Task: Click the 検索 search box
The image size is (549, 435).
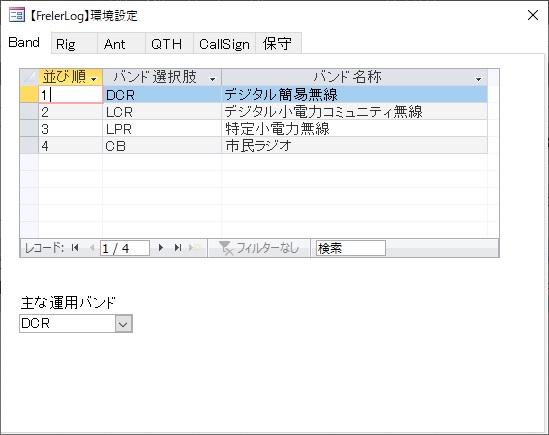Action: (x=350, y=248)
